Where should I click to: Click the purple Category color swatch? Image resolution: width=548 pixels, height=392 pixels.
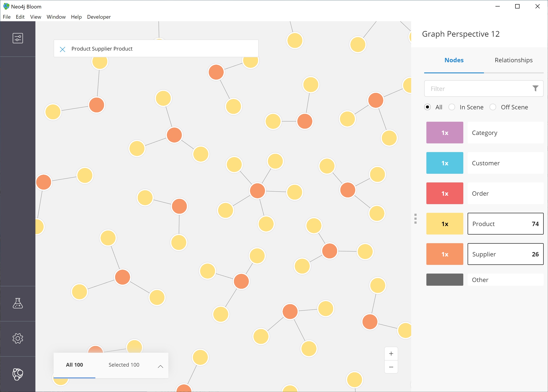444,133
